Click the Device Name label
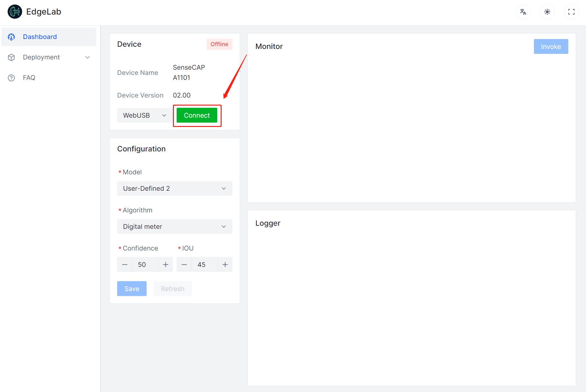This screenshot has width=586, height=392. coord(138,72)
